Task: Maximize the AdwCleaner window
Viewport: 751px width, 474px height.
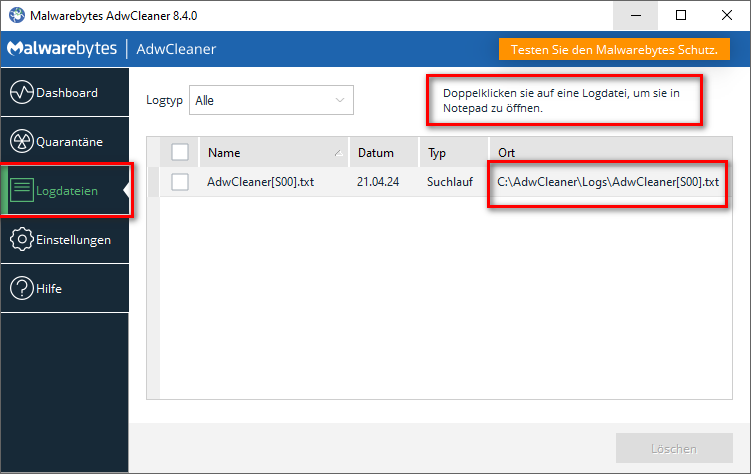Action: (x=681, y=15)
